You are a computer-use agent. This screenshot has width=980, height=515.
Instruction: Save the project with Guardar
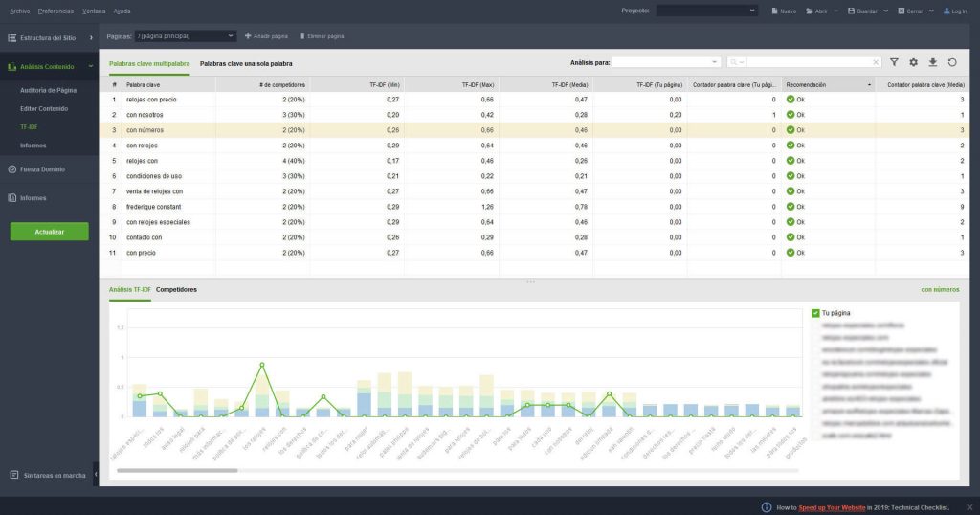[x=862, y=11]
